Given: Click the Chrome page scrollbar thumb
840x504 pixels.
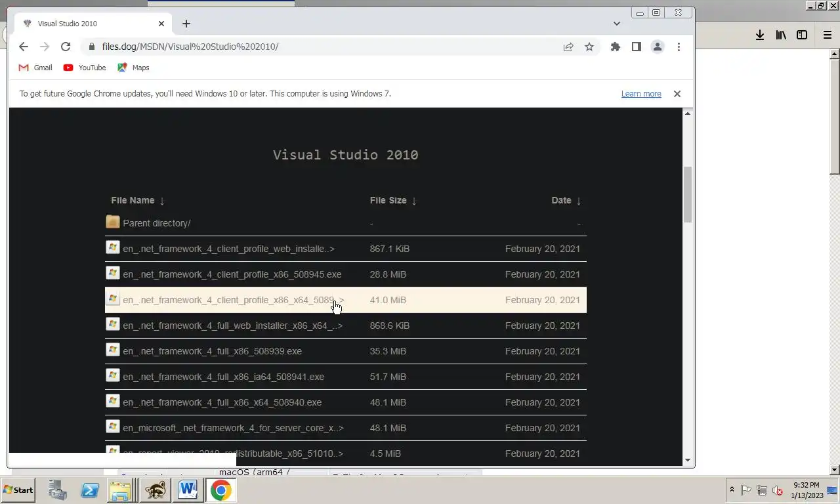Looking at the screenshot, I should pyautogui.click(x=688, y=194).
